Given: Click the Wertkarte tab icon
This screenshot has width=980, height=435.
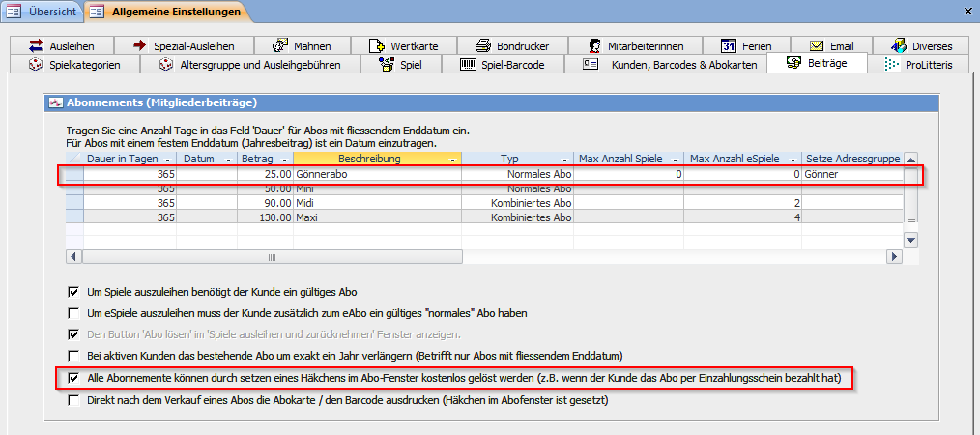Looking at the screenshot, I should pyautogui.click(x=376, y=45).
